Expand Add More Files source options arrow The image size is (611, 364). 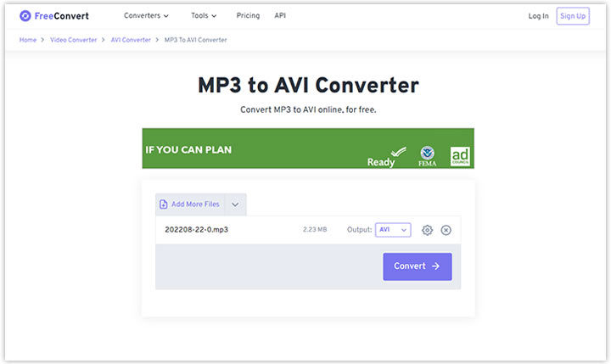235,204
